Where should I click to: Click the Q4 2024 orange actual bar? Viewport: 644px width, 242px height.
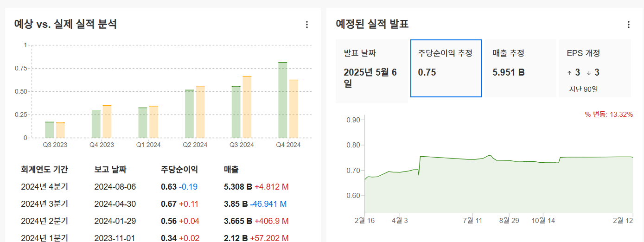click(293, 108)
